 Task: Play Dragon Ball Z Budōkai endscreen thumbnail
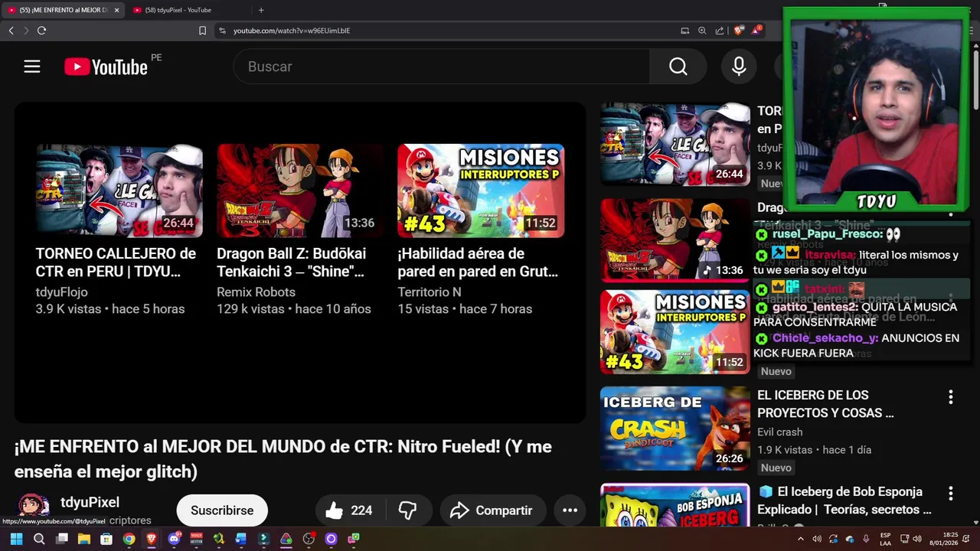(300, 191)
